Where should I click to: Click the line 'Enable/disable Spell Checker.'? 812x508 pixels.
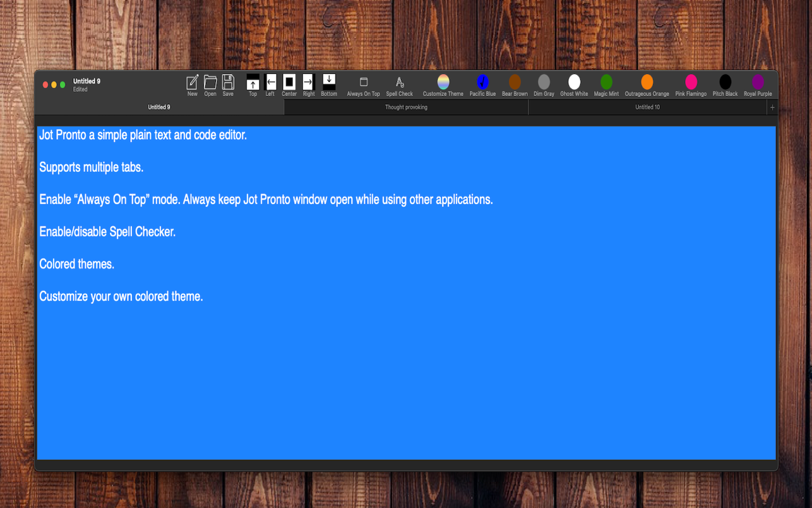tap(107, 232)
